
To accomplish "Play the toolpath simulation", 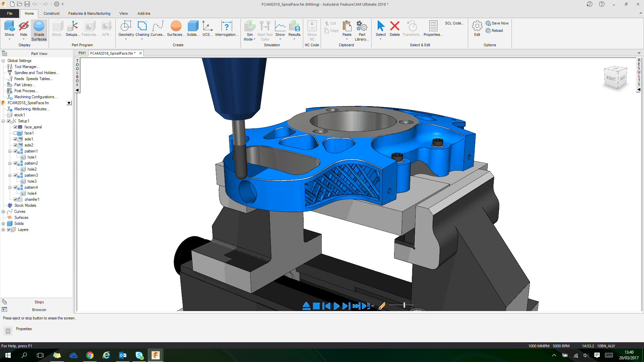I will pos(336,306).
